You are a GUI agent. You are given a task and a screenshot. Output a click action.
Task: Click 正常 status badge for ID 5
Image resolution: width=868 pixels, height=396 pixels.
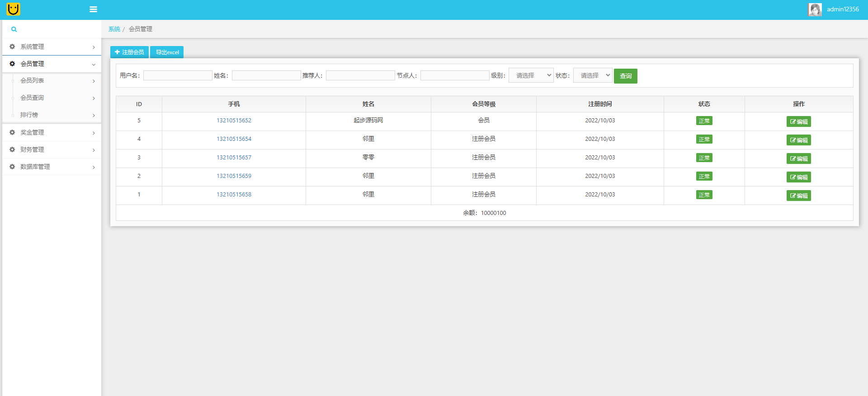[704, 121]
